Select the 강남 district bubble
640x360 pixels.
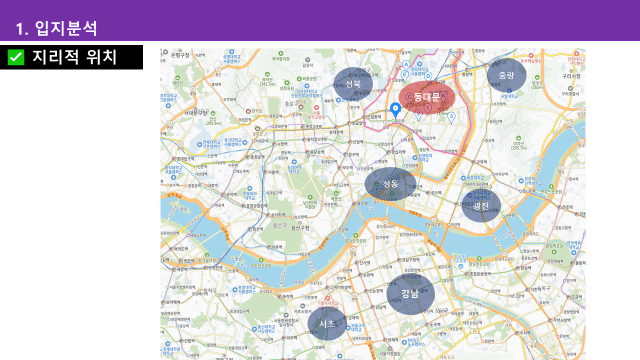tap(411, 294)
